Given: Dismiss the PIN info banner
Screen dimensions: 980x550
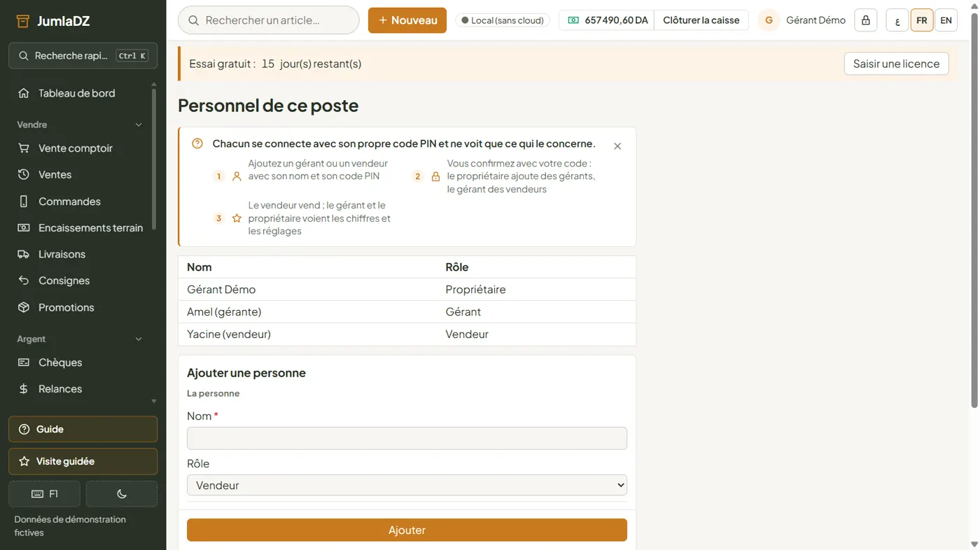Looking at the screenshot, I should [x=617, y=146].
